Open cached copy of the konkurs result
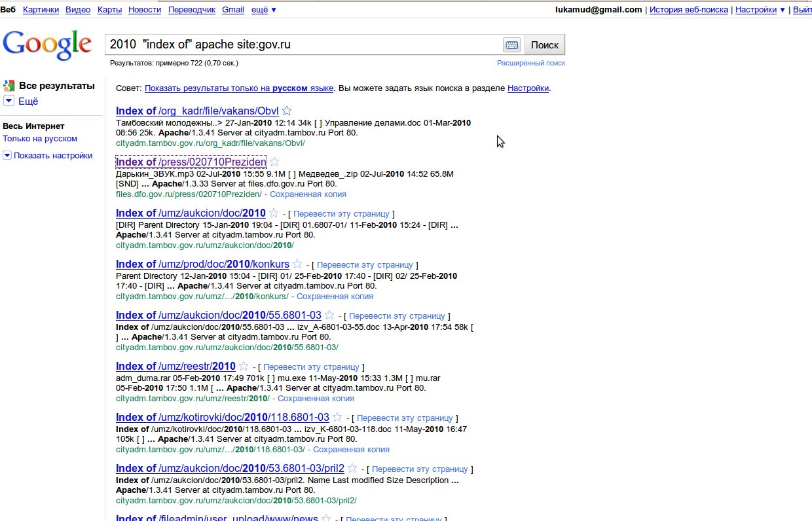The width and height of the screenshot is (812, 521). pyautogui.click(x=335, y=296)
